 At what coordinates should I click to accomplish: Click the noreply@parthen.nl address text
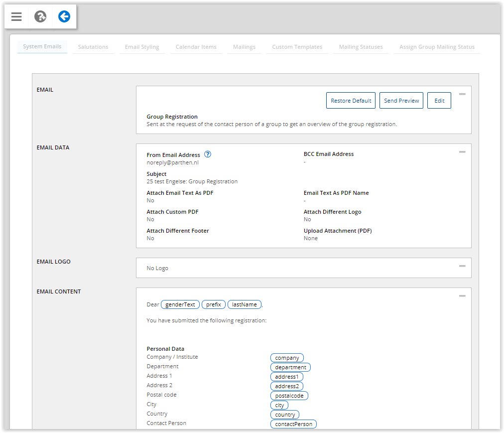173,162
